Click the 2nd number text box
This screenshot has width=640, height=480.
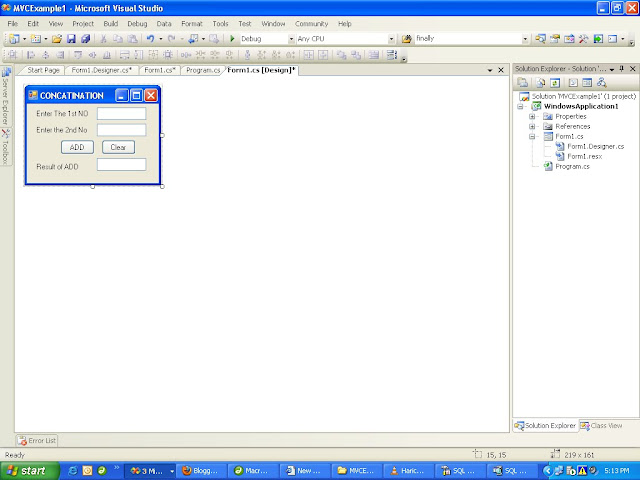coord(121,130)
